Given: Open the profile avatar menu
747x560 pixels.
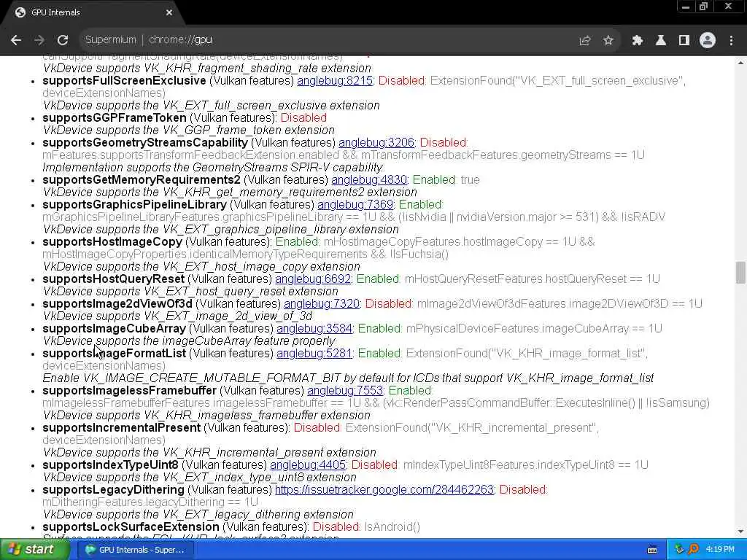Looking at the screenshot, I should pos(708,41).
